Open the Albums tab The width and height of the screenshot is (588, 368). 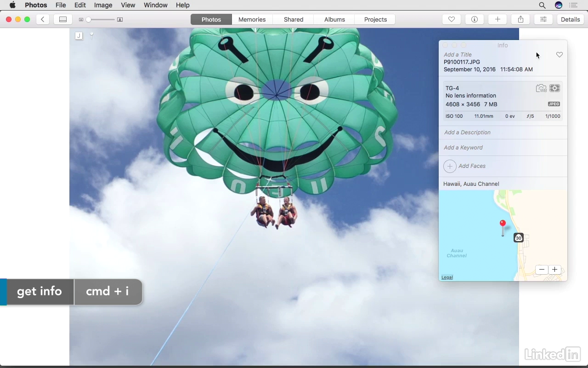(334, 19)
